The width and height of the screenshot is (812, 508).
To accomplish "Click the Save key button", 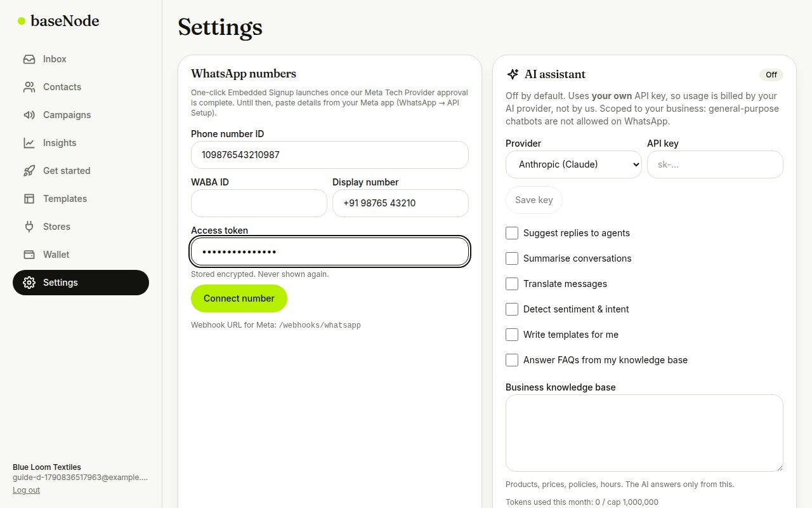I will 534,200.
